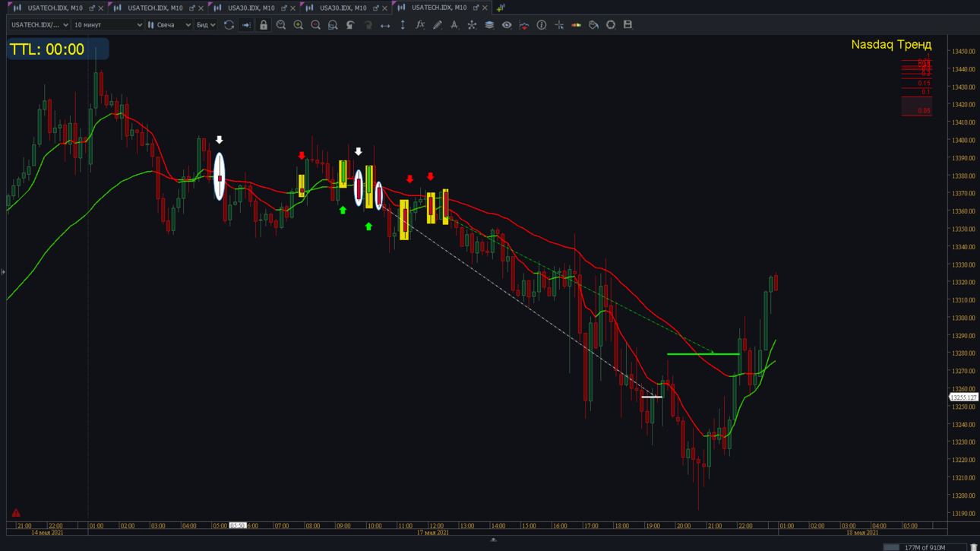Open the Свеча chart type dropdown
The width and height of the screenshot is (980, 551).
169,25
